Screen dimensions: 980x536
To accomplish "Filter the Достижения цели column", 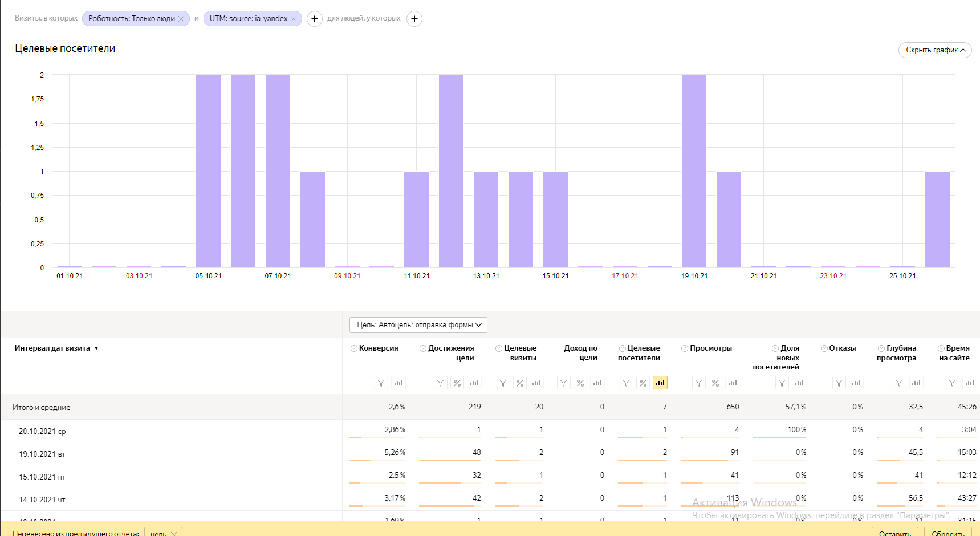I will pyautogui.click(x=441, y=383).
